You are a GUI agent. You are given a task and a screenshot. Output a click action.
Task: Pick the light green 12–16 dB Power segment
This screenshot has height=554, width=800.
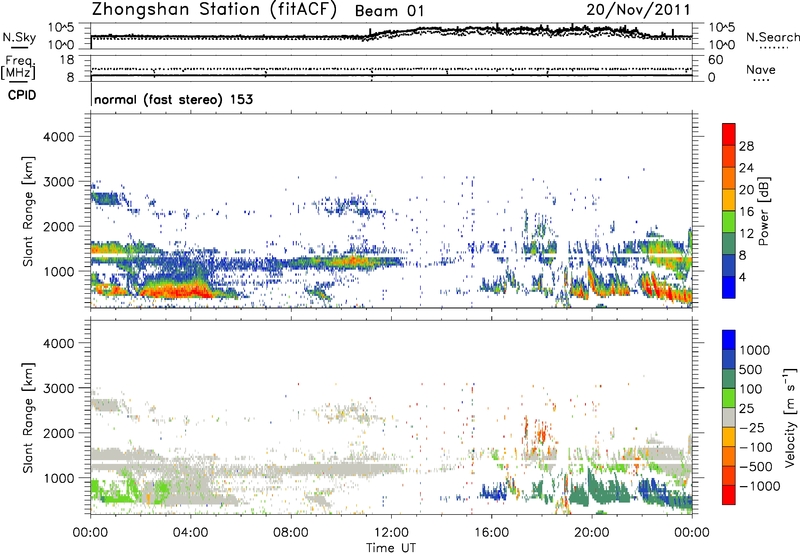729,222
